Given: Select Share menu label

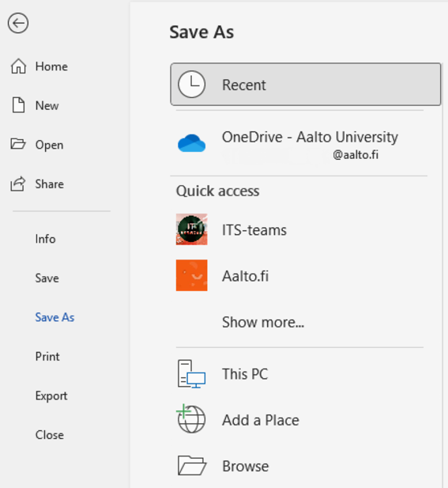Looking at the screenshot, I should point(50,184).
